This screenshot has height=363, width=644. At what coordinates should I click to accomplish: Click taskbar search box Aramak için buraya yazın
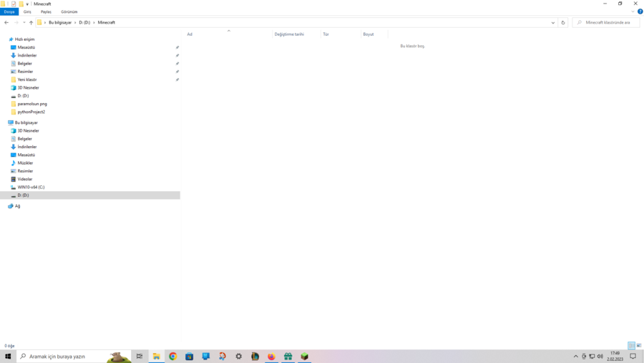74,357
